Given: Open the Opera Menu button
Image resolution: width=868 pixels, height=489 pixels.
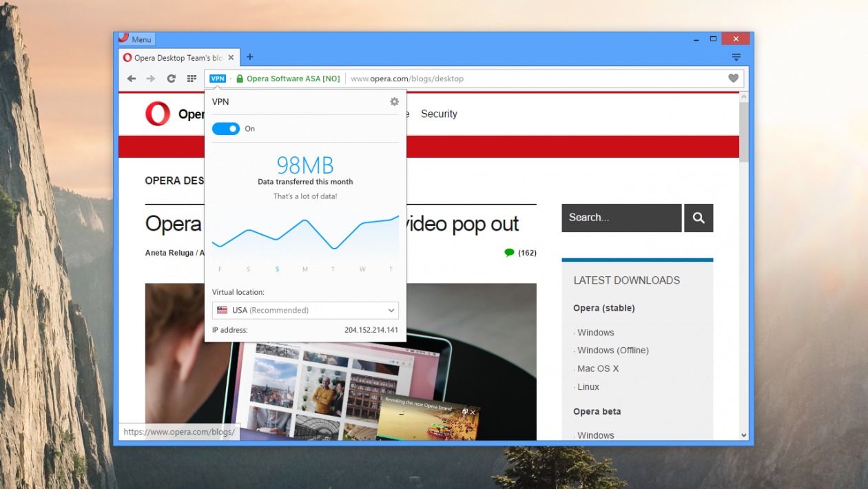Looking at the screenshot, I should pos(136,39).
